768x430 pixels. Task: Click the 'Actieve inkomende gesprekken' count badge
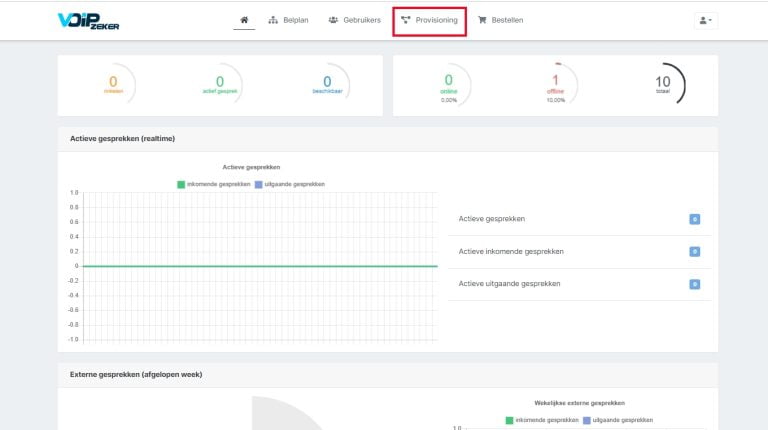695,252
